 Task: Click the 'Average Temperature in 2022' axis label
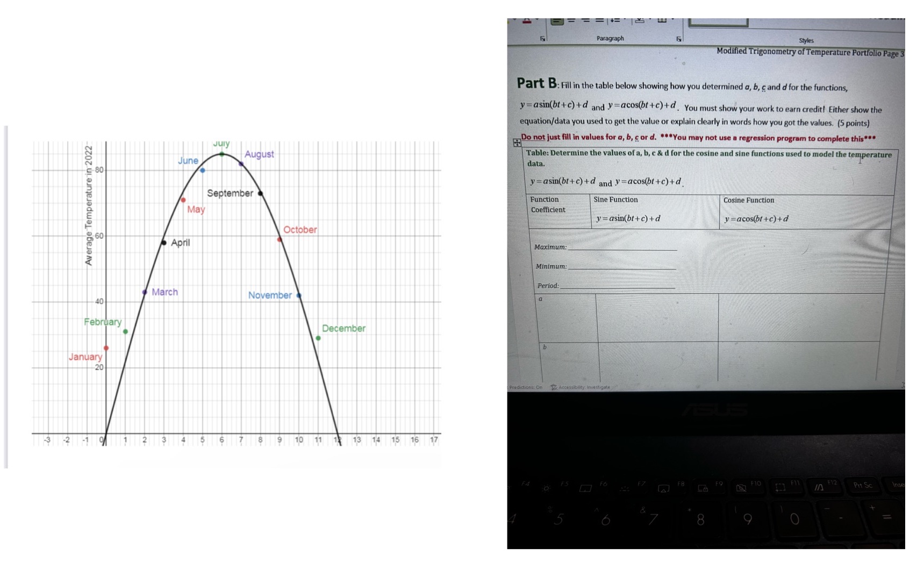pos(89,205)
